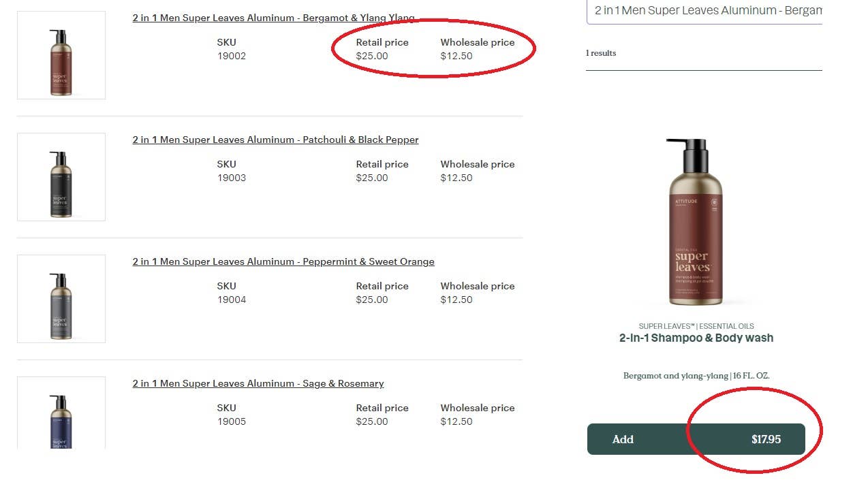Click the wholesale price for SKU 19003

pos(456,178)
